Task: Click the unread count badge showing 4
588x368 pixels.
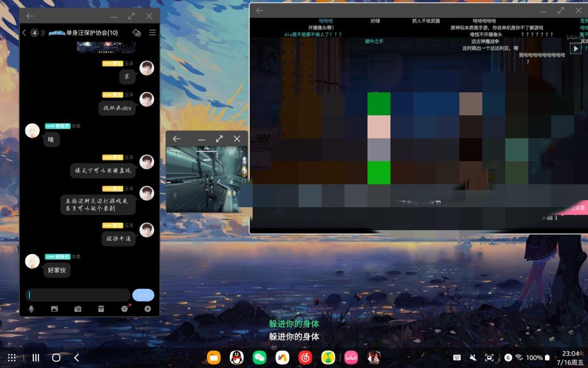Action: pos(34,33)
